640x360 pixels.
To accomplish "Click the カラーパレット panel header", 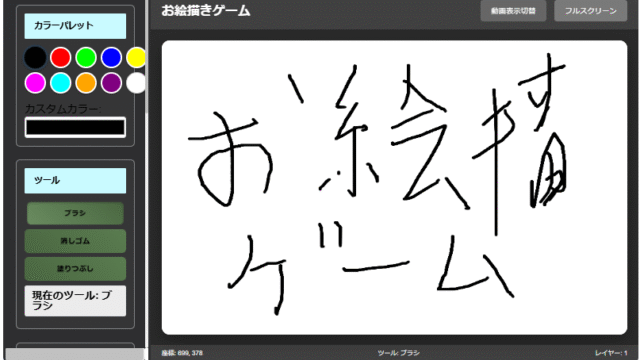I will (75, 26).
